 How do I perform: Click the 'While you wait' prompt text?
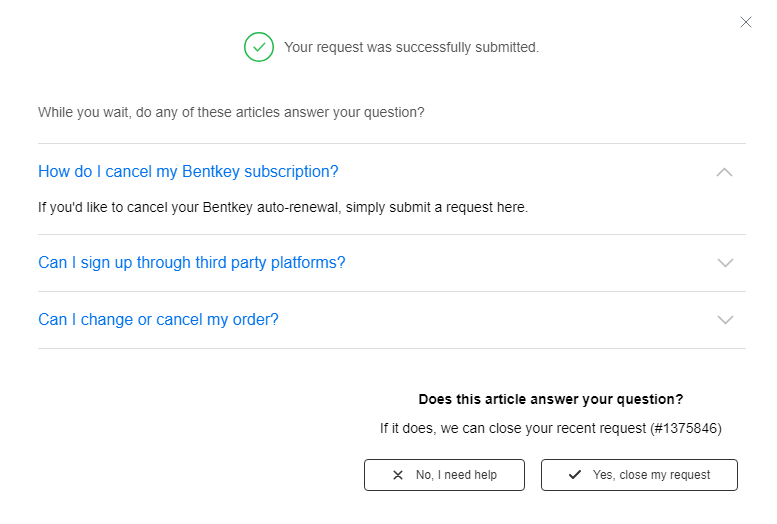point(231,112)
